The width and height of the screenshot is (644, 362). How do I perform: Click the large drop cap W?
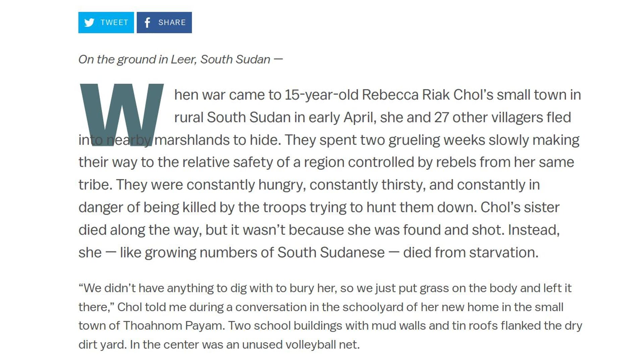[122, 115]
